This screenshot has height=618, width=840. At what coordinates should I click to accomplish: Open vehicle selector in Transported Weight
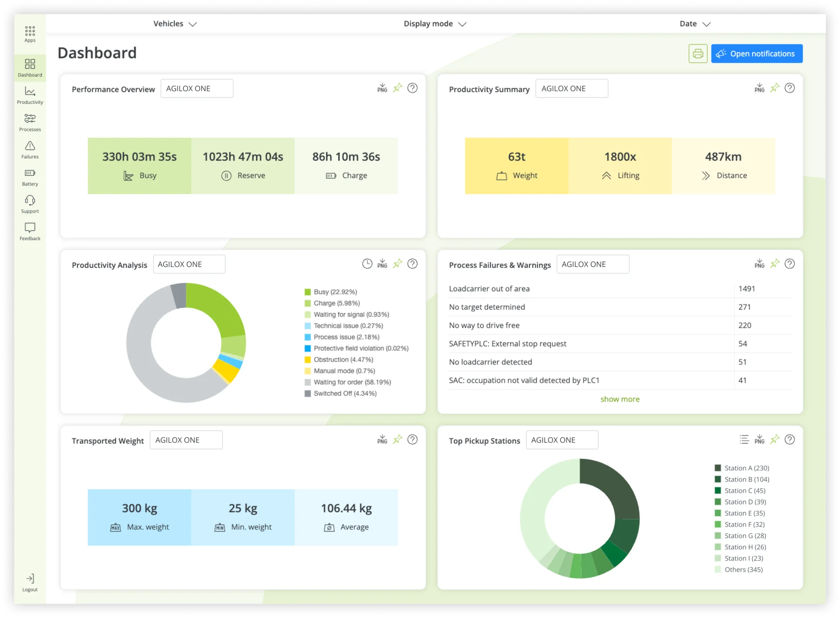click(x=186, y=440)
